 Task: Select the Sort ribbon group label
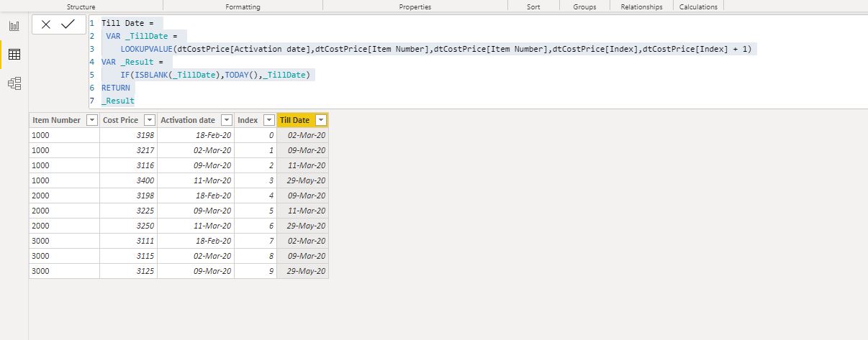[x=533, y=6]
